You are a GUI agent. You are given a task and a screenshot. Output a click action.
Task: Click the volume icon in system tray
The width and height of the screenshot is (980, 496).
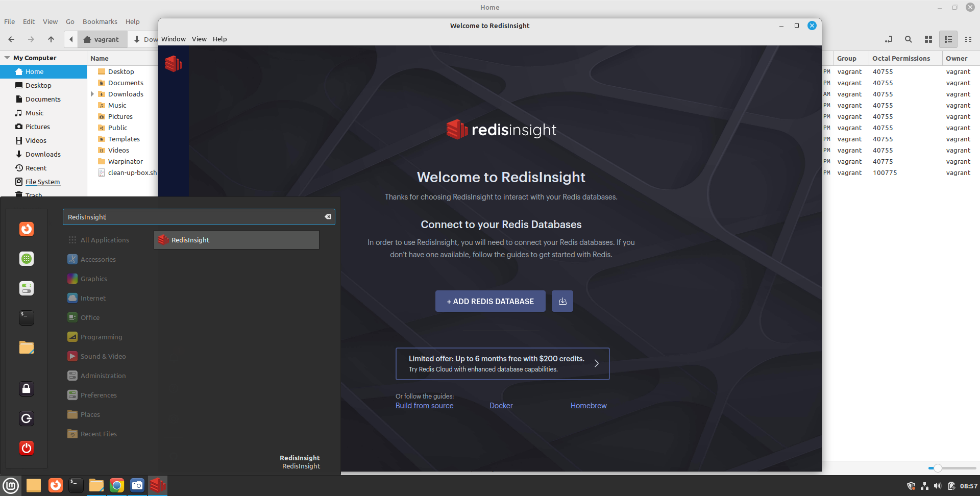pos(938,486)
